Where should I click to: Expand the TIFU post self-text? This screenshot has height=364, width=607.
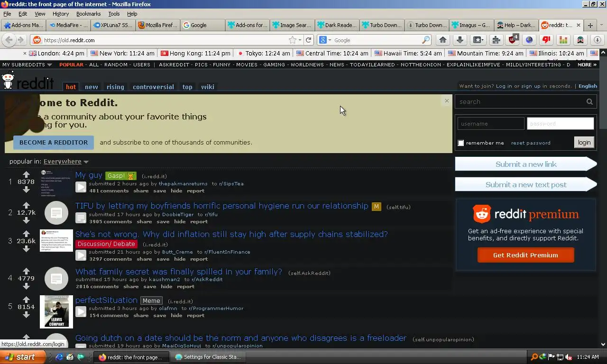pos(81,218)
